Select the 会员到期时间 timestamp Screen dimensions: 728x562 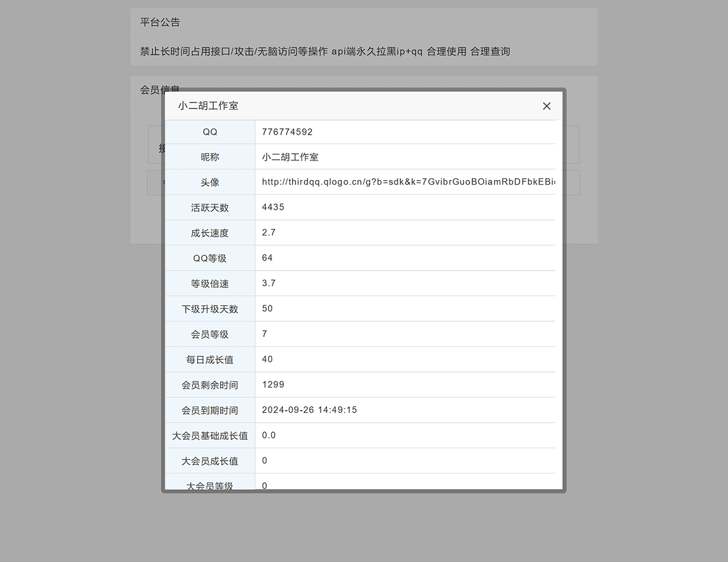(309, 409)
